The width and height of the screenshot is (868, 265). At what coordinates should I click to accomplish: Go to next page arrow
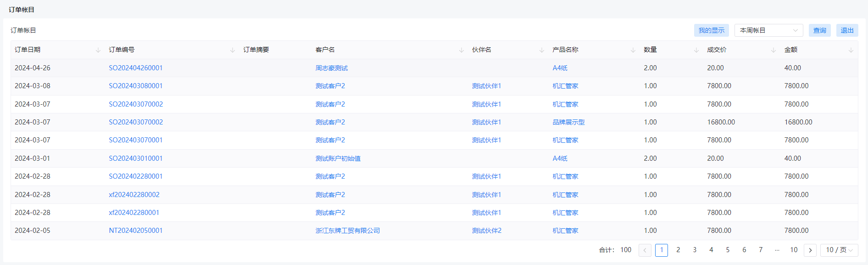(x=810, y=250)
